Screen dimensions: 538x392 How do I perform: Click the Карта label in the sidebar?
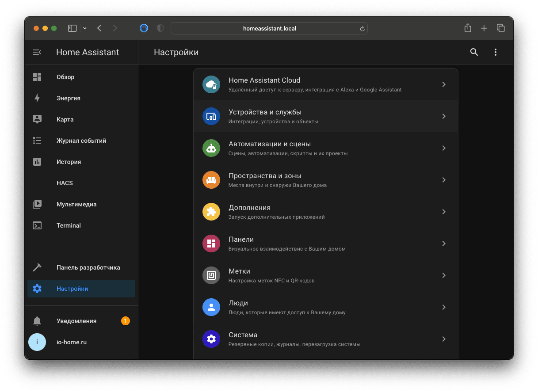coord(65,119)
